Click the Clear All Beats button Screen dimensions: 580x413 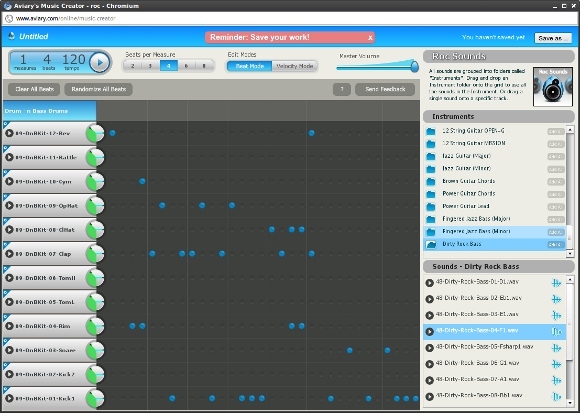(x=34, y=89)
